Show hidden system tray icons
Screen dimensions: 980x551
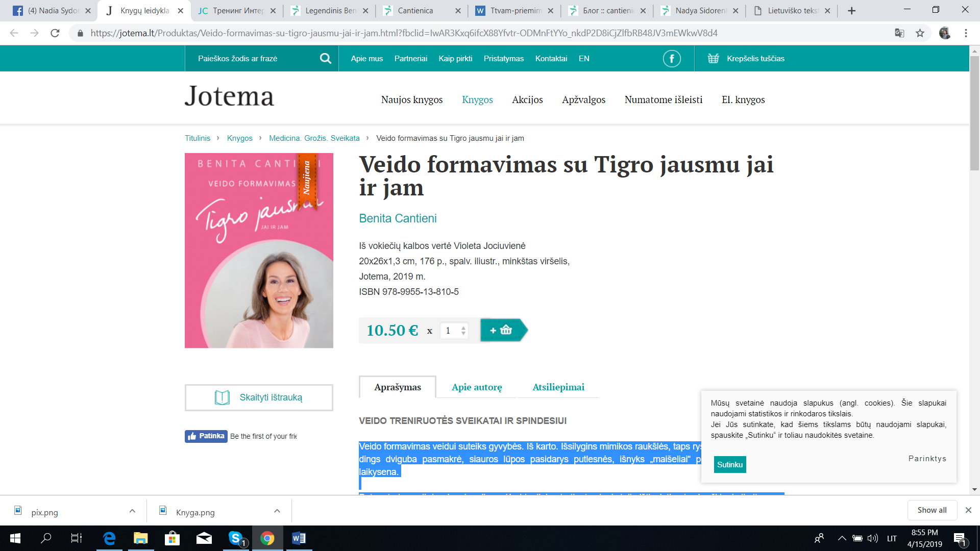[842, 538]
